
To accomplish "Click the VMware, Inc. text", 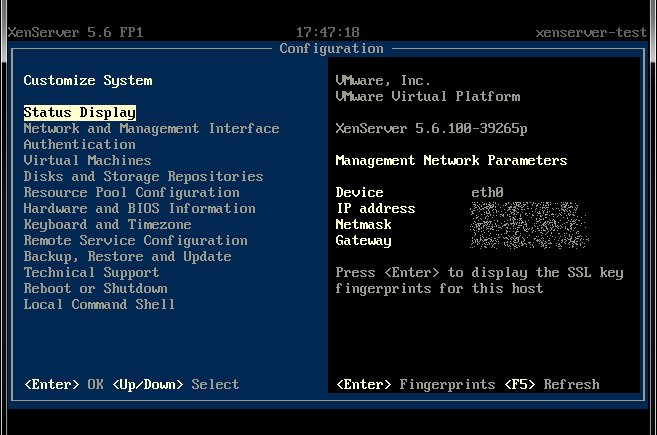I will [383, 80].
